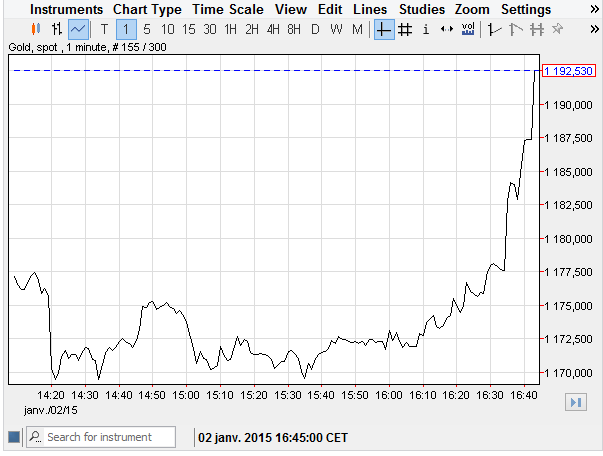Click the chart title Gold, spot, 1 minute
Viewport: 603px width, 456px height.
87,47
